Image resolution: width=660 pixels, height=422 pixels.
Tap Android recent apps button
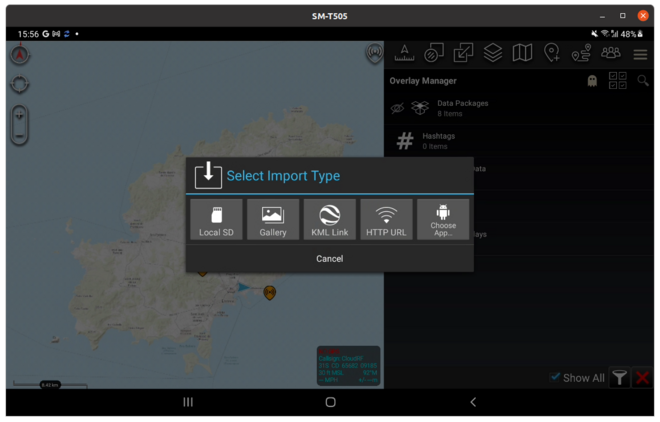pyautogui.click(x=188, y=402)
